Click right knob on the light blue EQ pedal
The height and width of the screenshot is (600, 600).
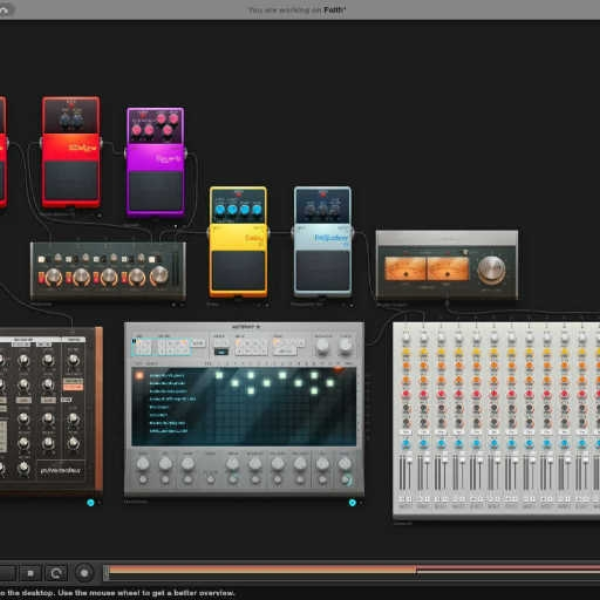point(335,209)
